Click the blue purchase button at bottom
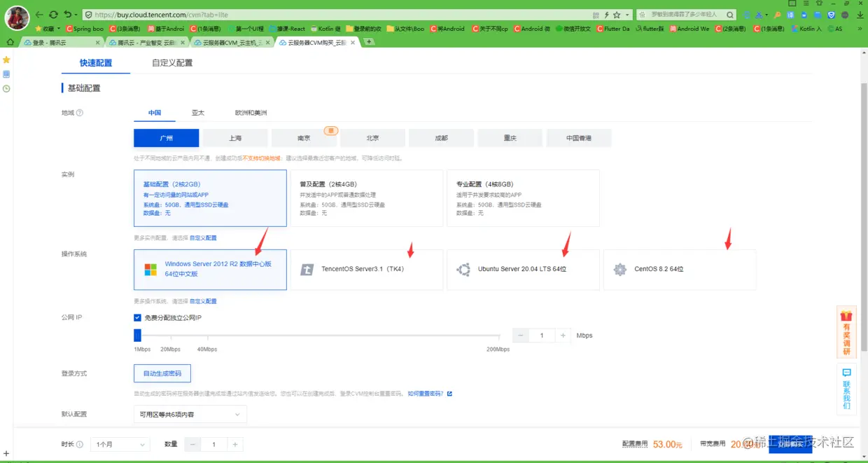Viewport: 868px width, 463px height. [x=790, y=444]
